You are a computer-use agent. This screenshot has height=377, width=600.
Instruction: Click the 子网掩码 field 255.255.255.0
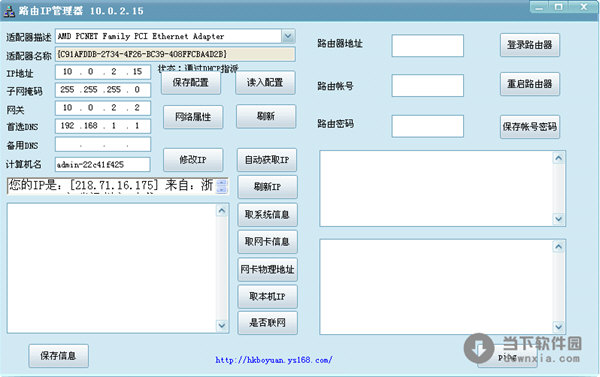(103, 90)
